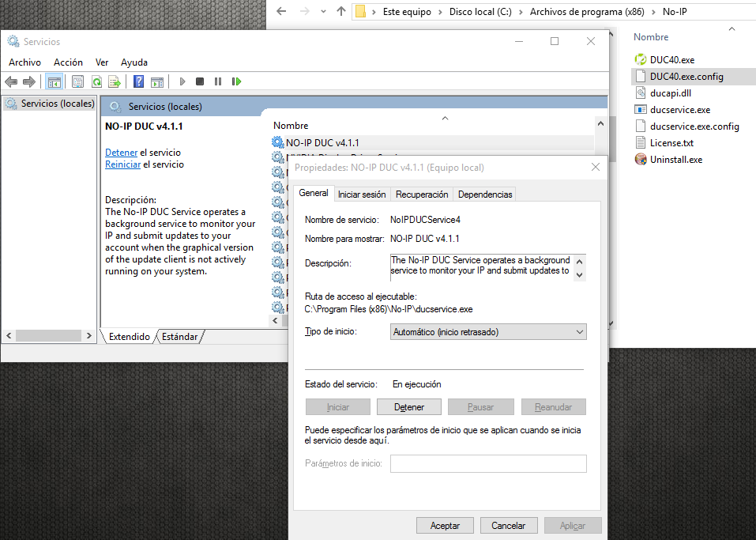This screenshot has width=756, height=540.
Task: Switch to the Dependencias tab
Action: 485,194
